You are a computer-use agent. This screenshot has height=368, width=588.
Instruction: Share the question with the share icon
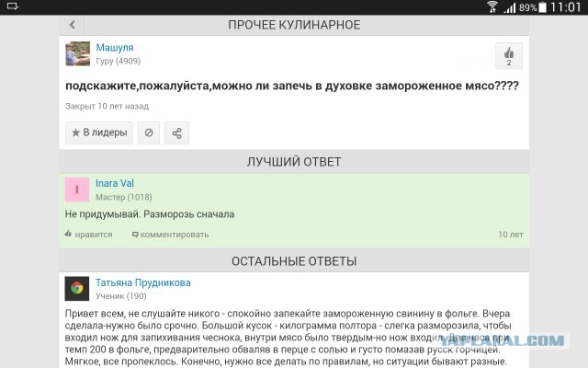click(176, 132)
